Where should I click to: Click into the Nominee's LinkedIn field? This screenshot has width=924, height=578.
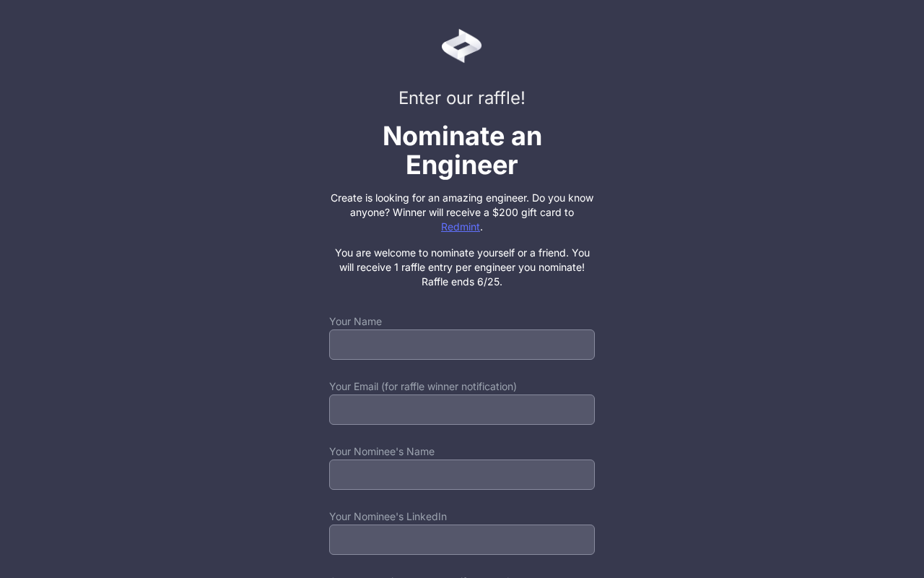[462, 540]
